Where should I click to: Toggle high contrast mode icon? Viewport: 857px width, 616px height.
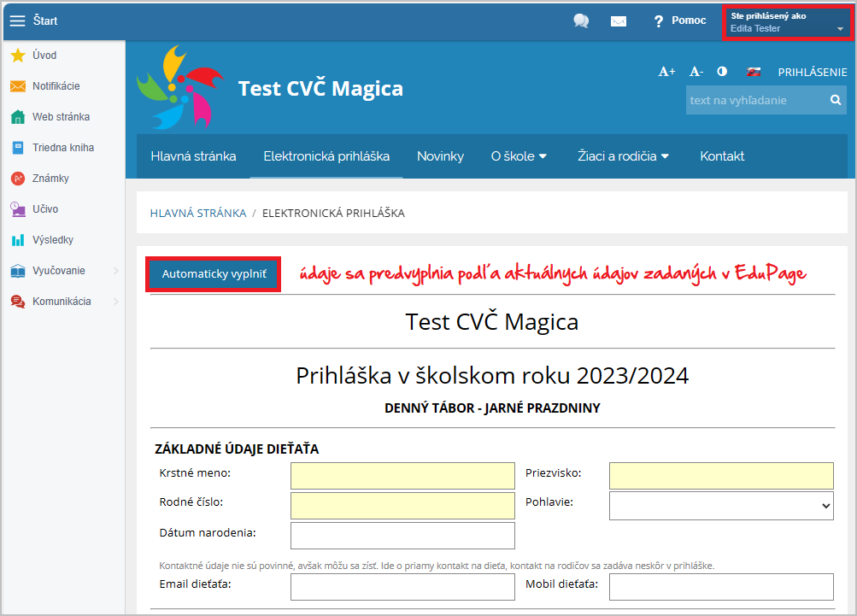pyautogui.click(x=722, y=72)
